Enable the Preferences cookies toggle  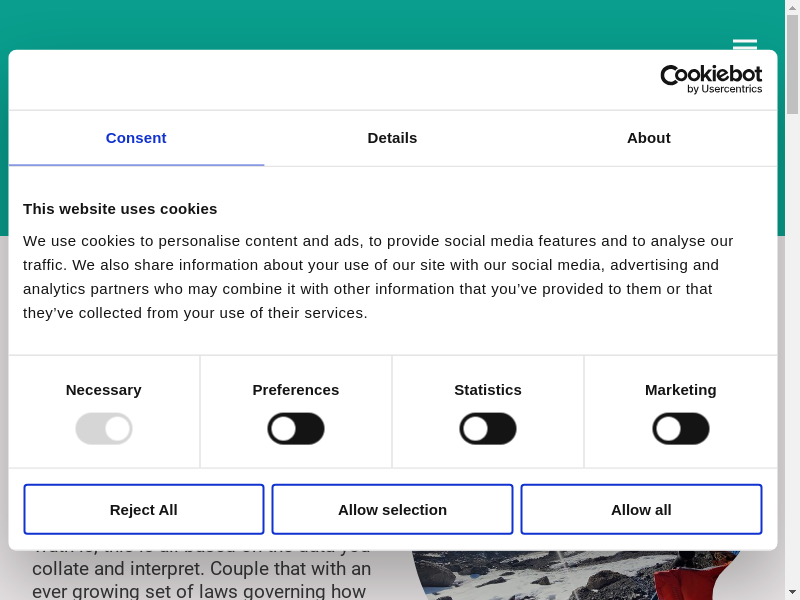296,429
